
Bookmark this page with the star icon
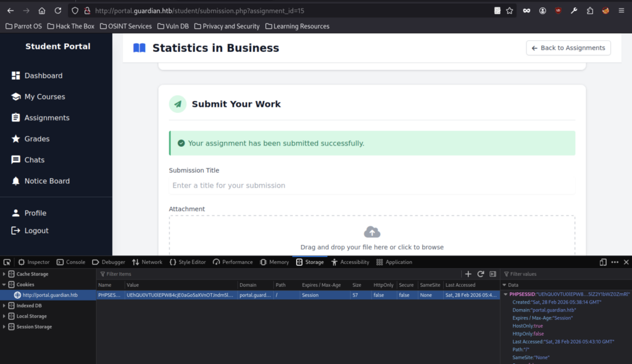509,10
